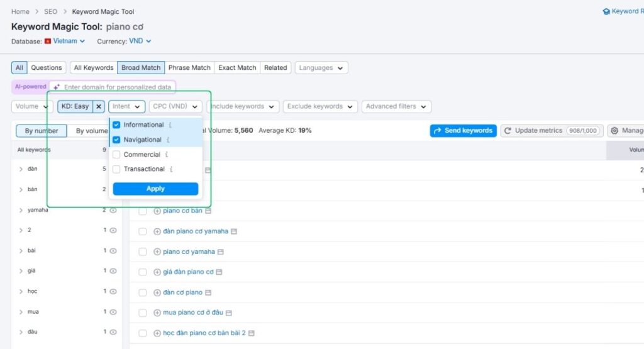Open the Volume filter dropdown
Screen dimensions: 644x349
(x=31, y=106)
